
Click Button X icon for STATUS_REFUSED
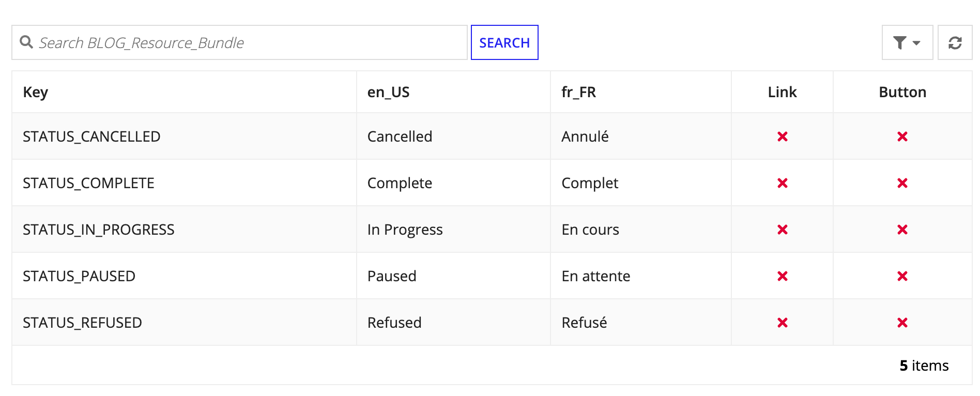902,323
